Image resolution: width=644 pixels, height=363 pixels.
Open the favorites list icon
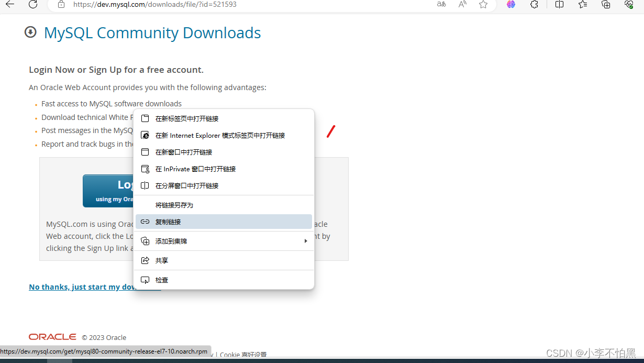tap(582, 5)
